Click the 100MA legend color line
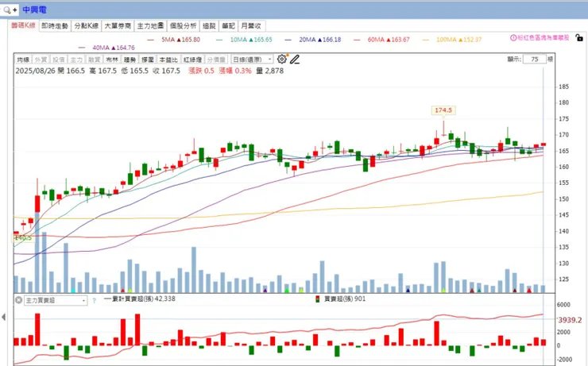This screenshot has height=366, width=588. click(x=426, y=40)
